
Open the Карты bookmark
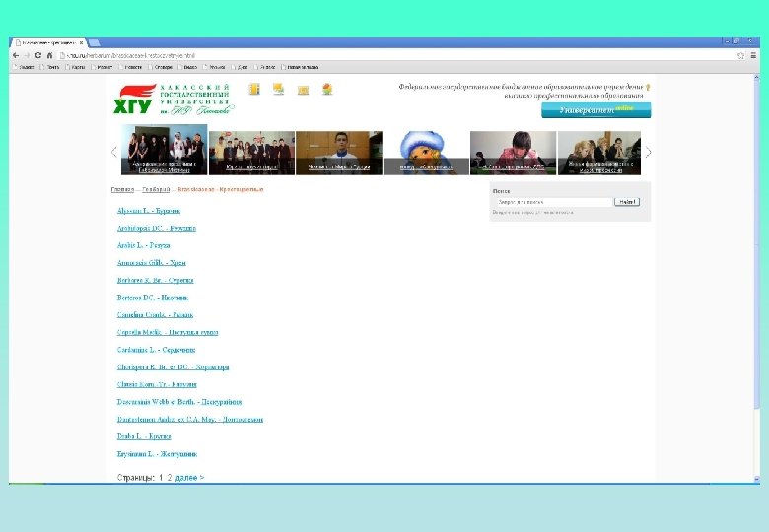75,67
